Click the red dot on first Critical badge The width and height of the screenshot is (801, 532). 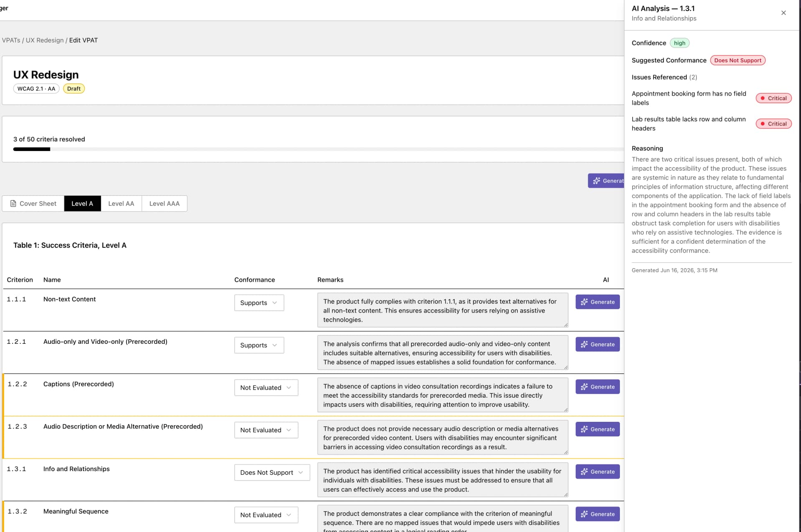(763, 98)
